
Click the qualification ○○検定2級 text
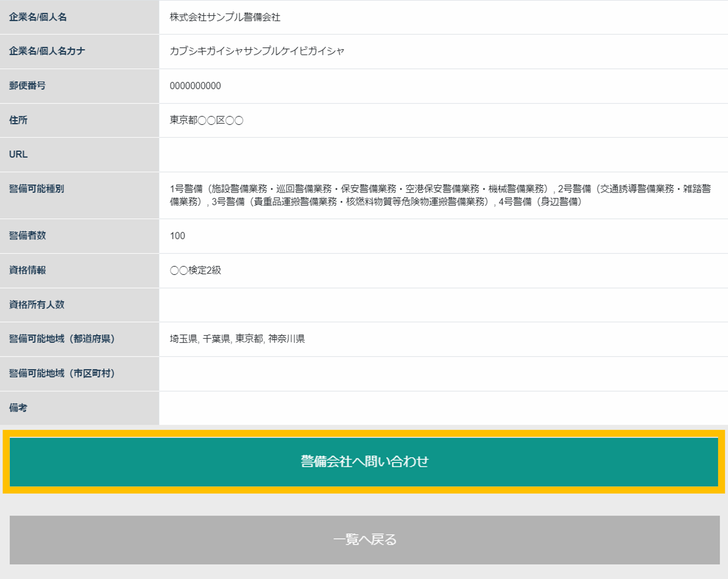196,270
